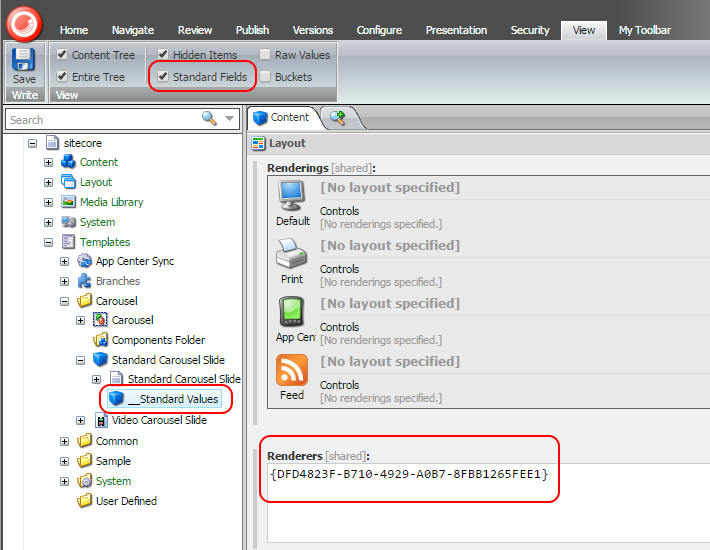Open the Navigate ribbon tab
The width and height of the screenshot is (710, 550).
[133, 30]
